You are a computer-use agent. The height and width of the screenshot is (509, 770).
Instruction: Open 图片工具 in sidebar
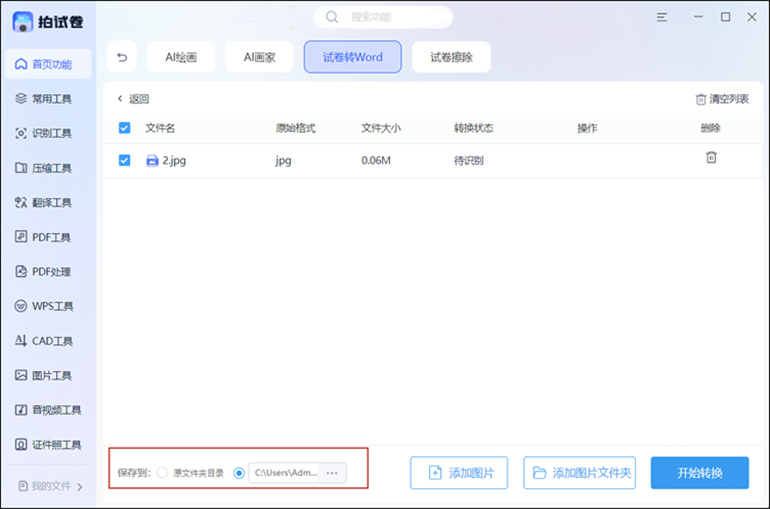(48, 375)
